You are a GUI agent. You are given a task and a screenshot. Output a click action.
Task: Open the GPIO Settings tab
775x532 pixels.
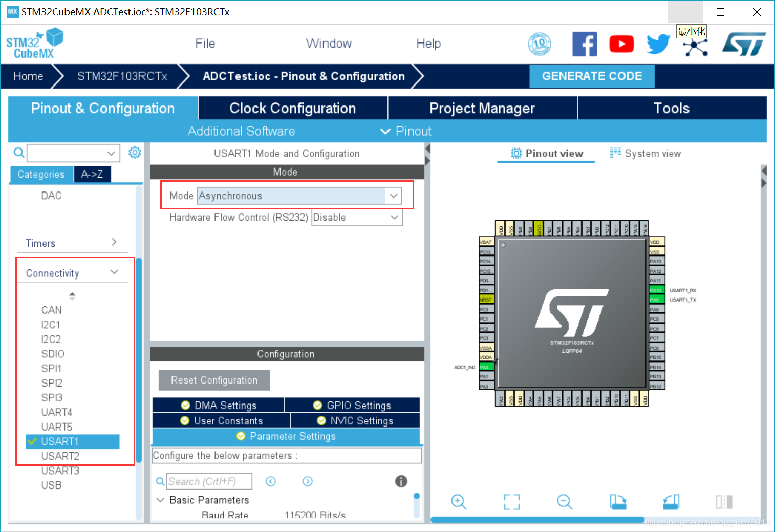pos(352,405)
